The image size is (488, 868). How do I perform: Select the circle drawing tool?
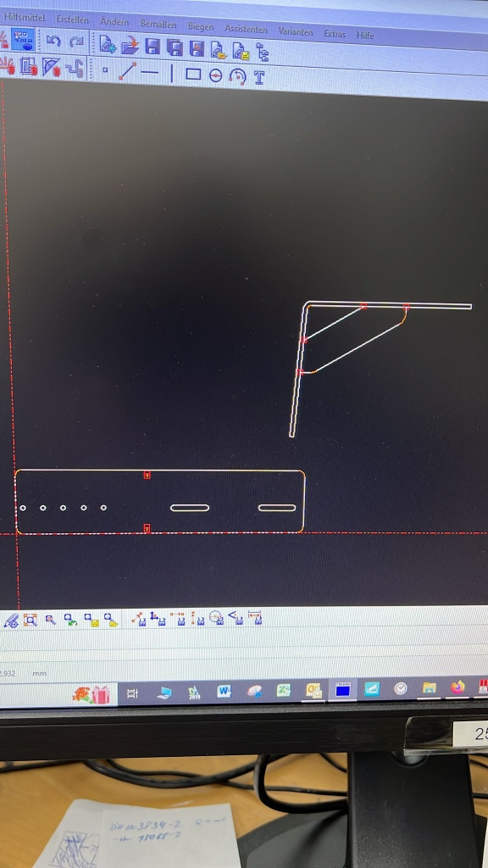(216, 75)
